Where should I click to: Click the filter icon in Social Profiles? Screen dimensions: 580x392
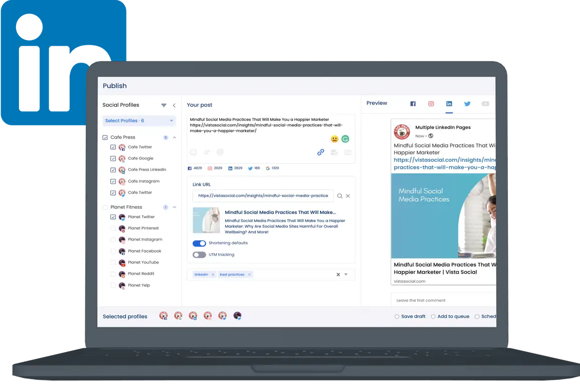click(164, 105)
